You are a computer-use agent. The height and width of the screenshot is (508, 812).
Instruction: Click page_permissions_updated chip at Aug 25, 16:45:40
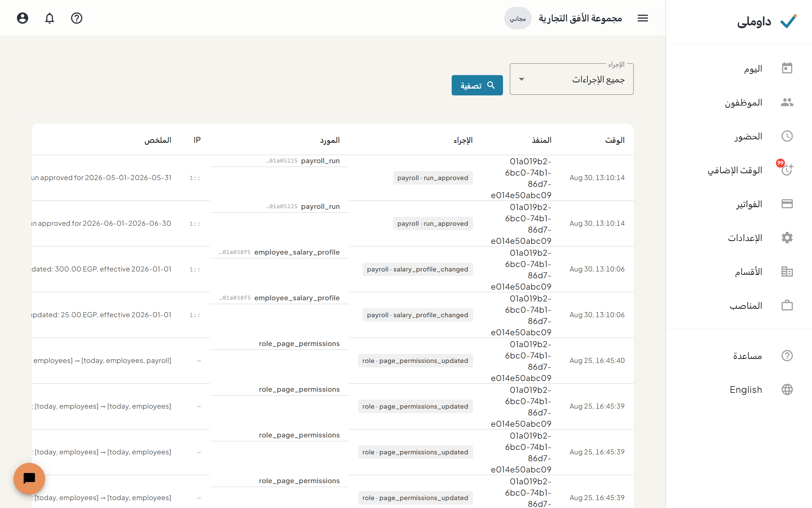[x=415, y=360]
